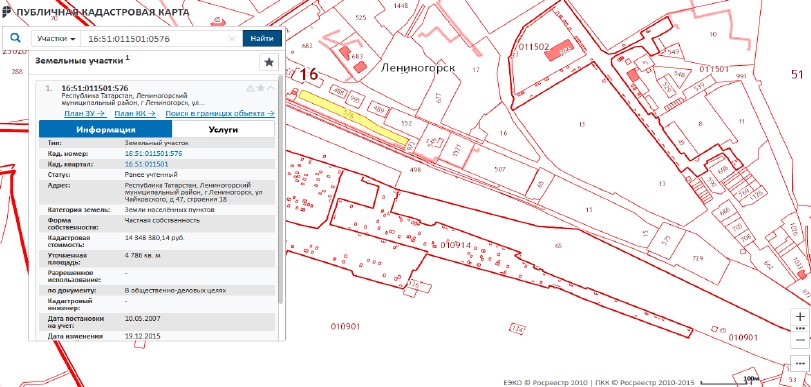Viewport: 811px width, 387px height.
Task: Open the План ЗУ link
Action: pos(85,113)
